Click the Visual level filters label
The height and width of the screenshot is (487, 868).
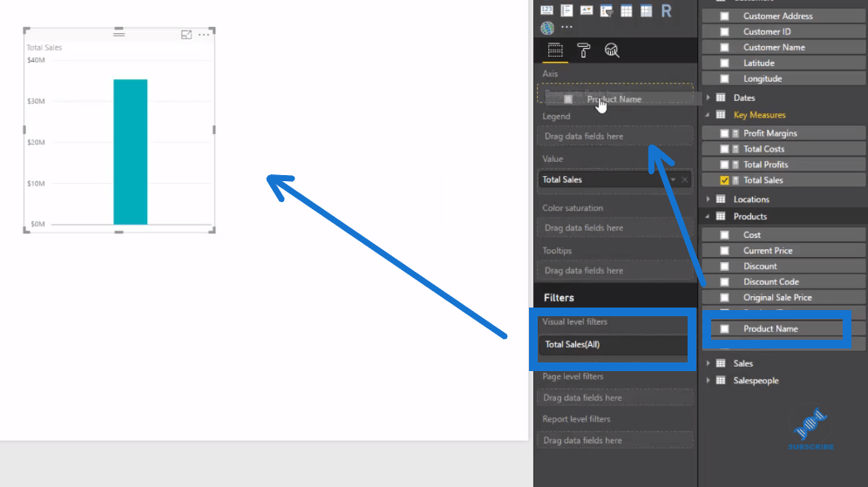pyautogui.click(x=574, y=322)
